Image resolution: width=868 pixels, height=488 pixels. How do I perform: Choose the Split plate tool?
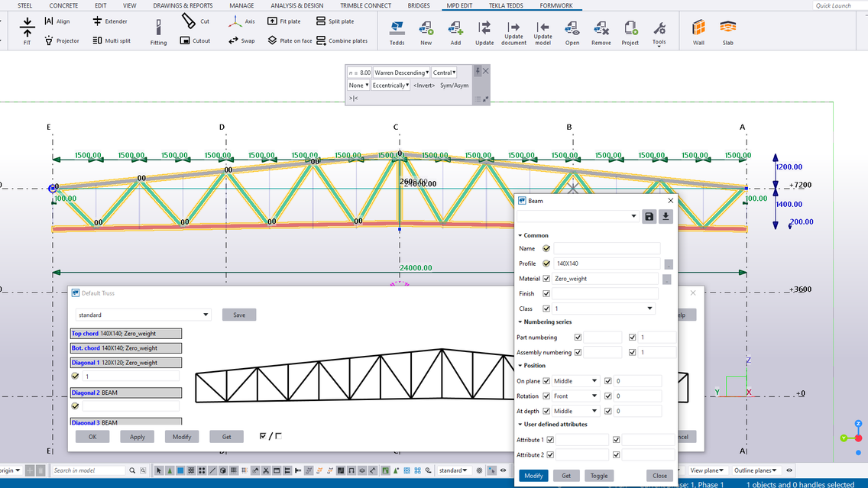coord(335,21)
